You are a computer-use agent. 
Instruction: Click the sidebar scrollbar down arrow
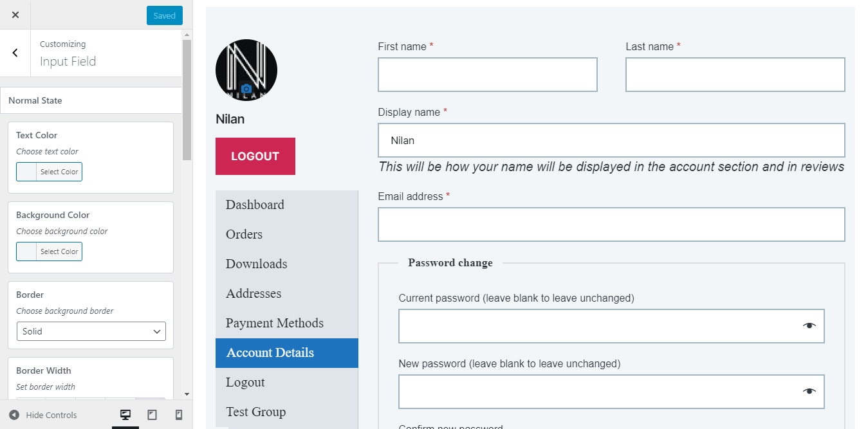pos(187,395)
